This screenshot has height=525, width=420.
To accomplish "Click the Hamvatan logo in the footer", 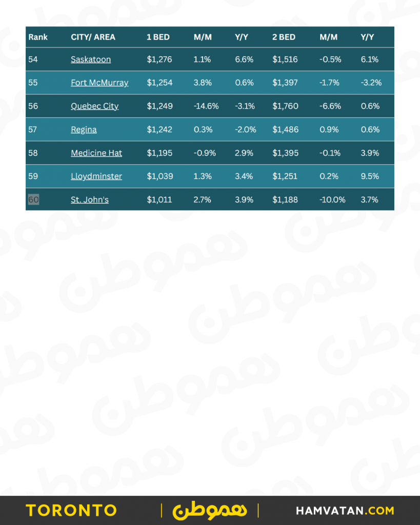I will point(210,510).
